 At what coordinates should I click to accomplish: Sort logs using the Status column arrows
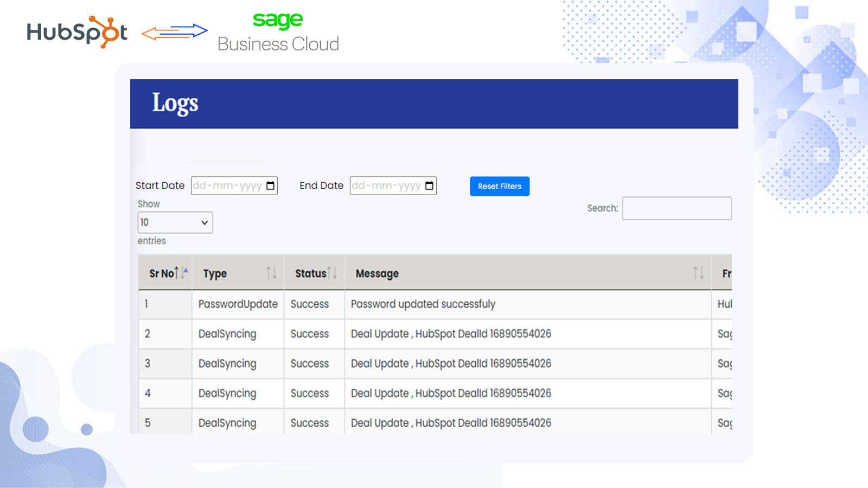(x=332, y=273)
